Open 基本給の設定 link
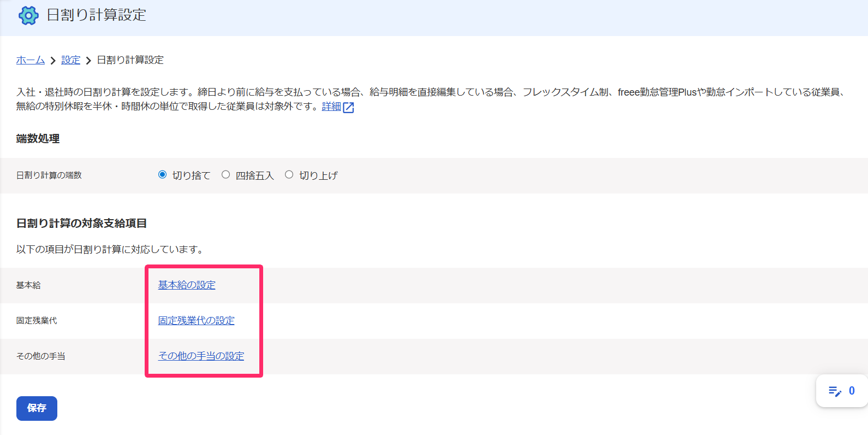 pos(187,285)
